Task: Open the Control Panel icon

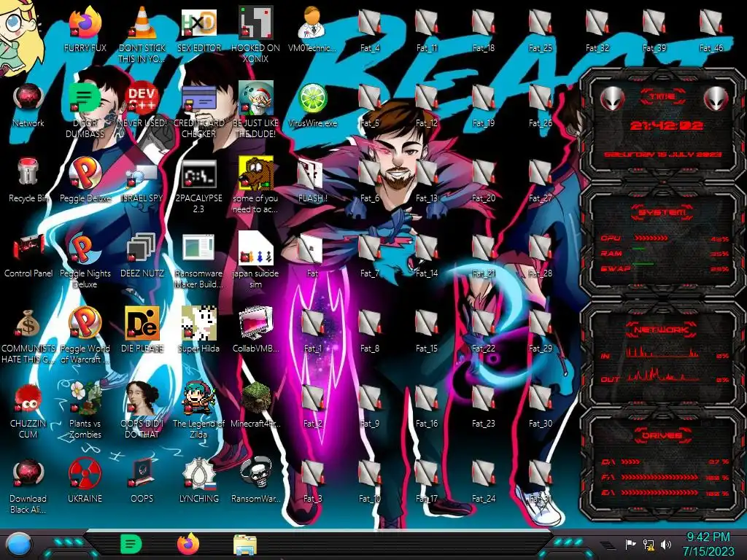Action: coord(28,248)
